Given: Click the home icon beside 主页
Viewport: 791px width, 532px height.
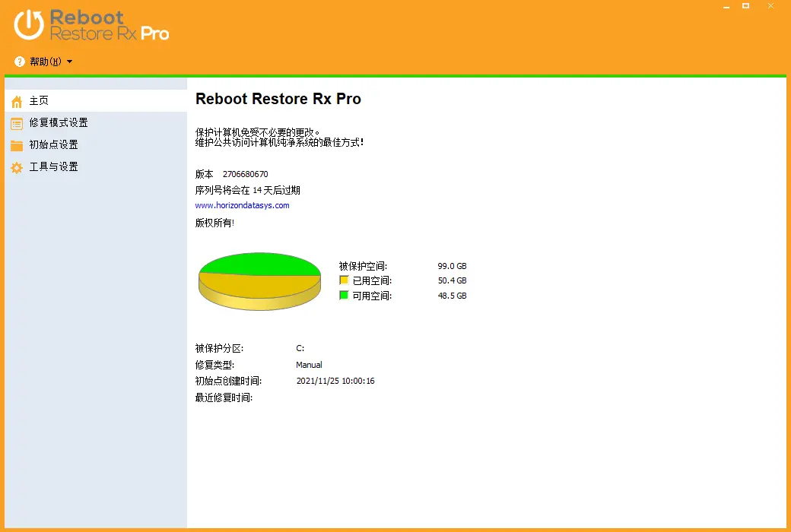Looking at the screenshot, I should tap(17, 101).
